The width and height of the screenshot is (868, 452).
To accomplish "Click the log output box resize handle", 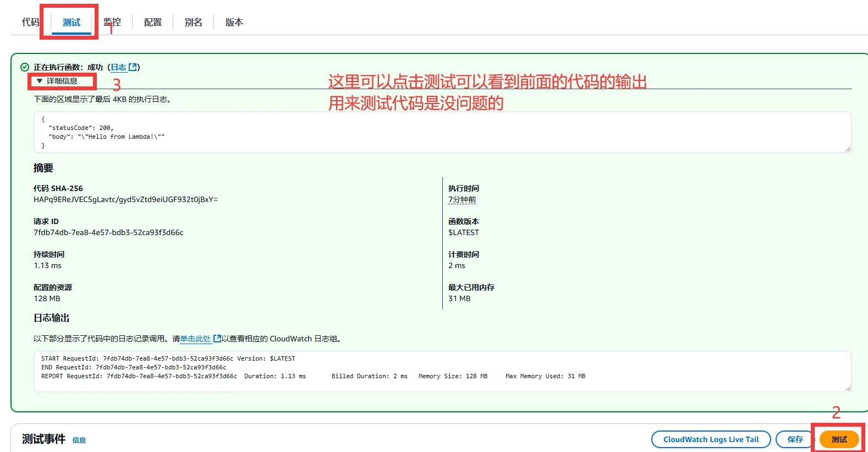I will click(x=848, y=388).
